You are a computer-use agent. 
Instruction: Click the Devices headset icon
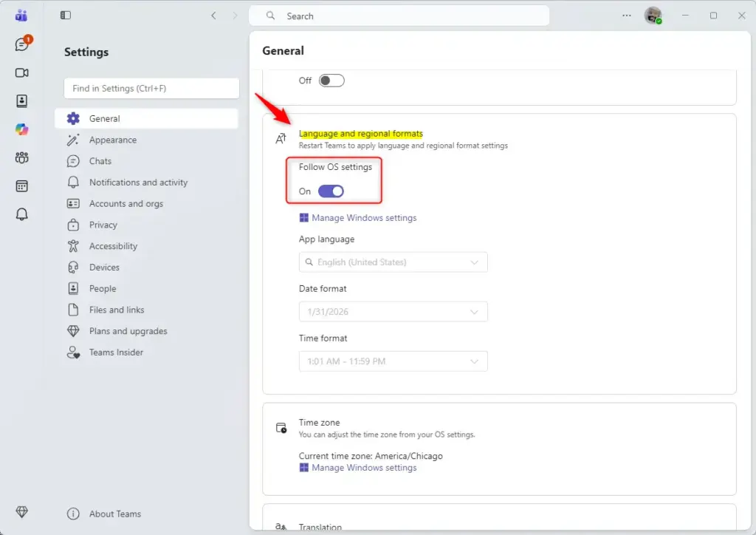pos(73,267)
